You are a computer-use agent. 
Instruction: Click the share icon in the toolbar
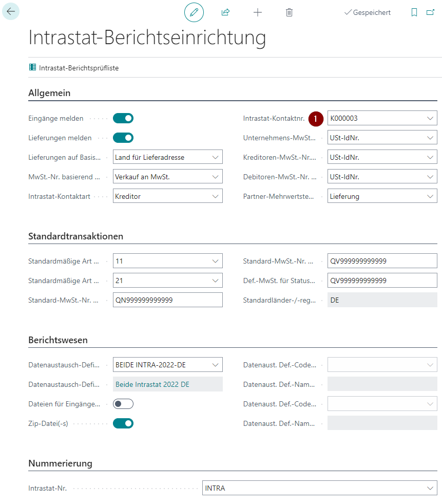point(225,11)
